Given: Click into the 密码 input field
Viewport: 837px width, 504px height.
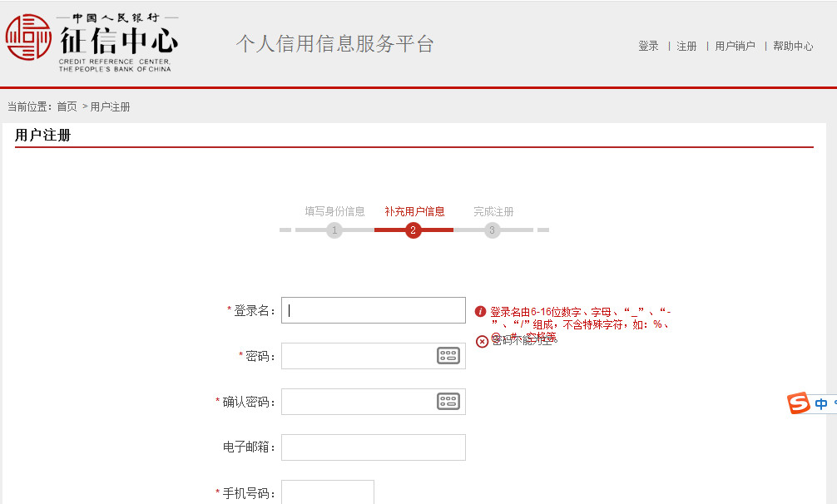Looking at the screenshot, I should click(x=358, y=356).
